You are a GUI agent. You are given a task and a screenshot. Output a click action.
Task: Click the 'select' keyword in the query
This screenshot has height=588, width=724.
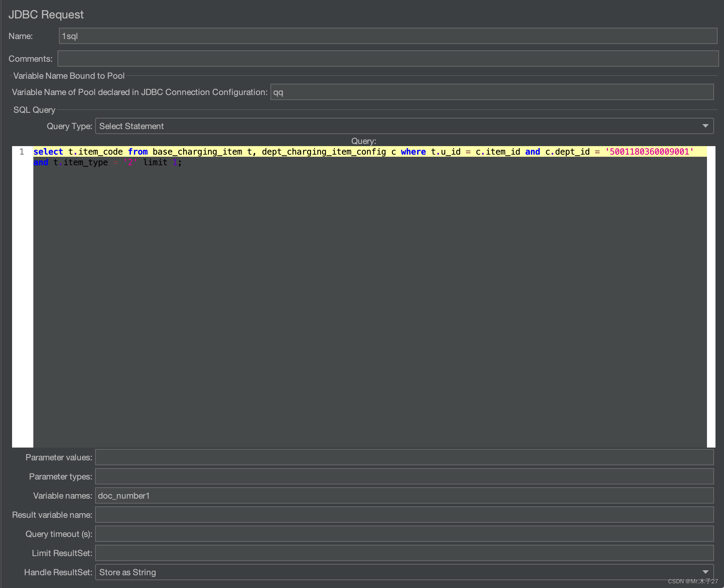coord(48,152)
